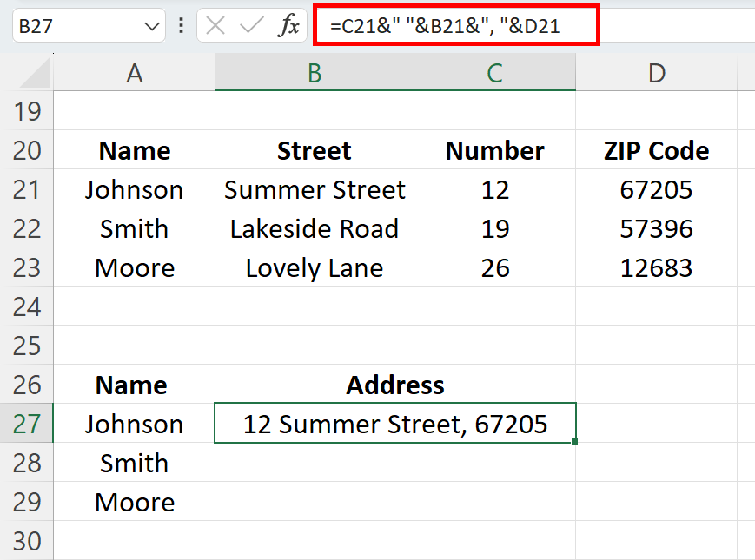This screenshot has height=560, width=755.
Task: Open Insert Function via the fx icon
Action: click(288, 25)
